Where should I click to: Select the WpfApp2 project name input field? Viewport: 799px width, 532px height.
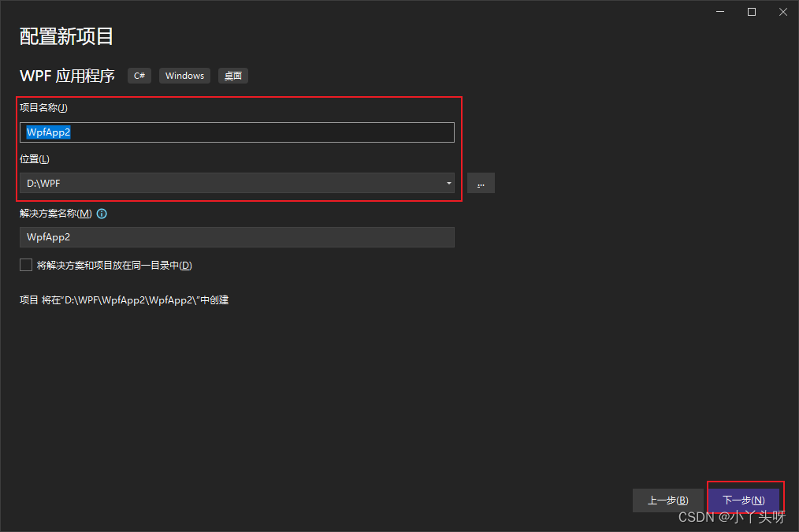pyautogui.click(x=236, y=132)
